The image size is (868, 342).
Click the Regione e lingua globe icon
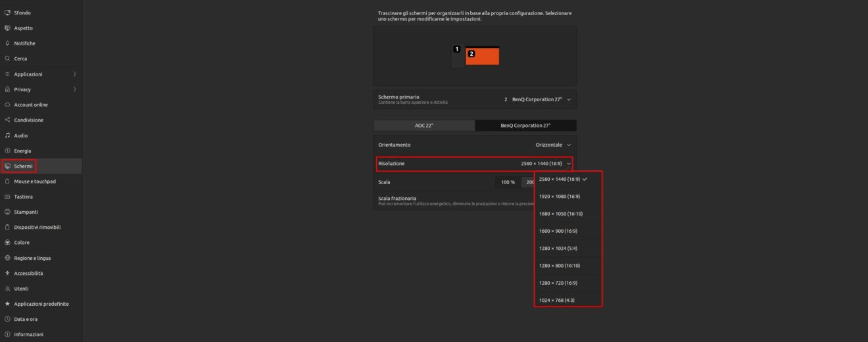[7, 258]
